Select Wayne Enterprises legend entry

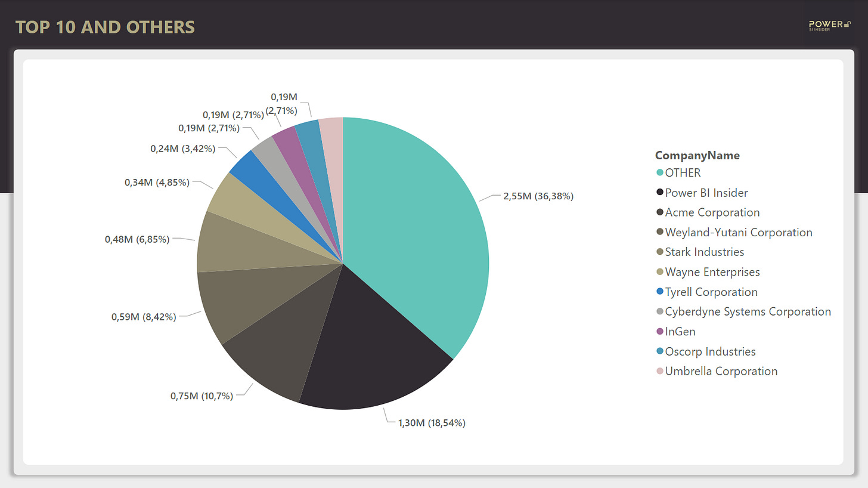(x=708, y=272)
